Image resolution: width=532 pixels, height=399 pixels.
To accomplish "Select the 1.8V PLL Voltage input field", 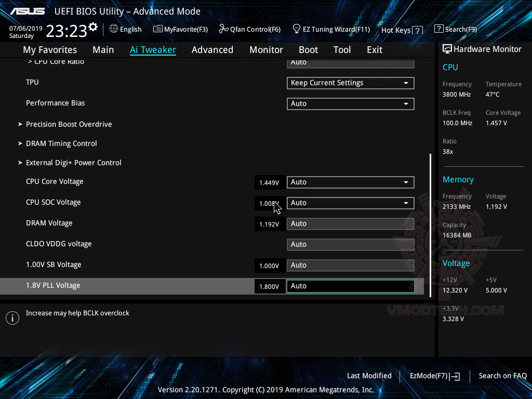I will (350, 286).
